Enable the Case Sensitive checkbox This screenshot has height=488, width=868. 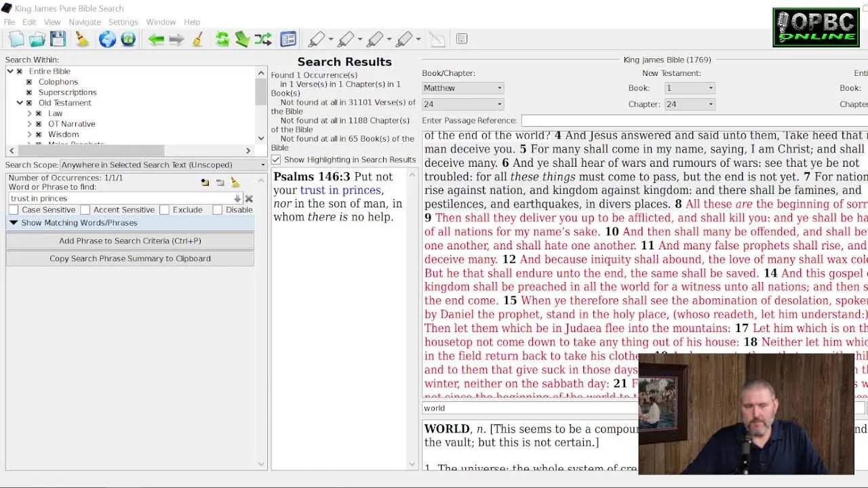click(14, 210)
